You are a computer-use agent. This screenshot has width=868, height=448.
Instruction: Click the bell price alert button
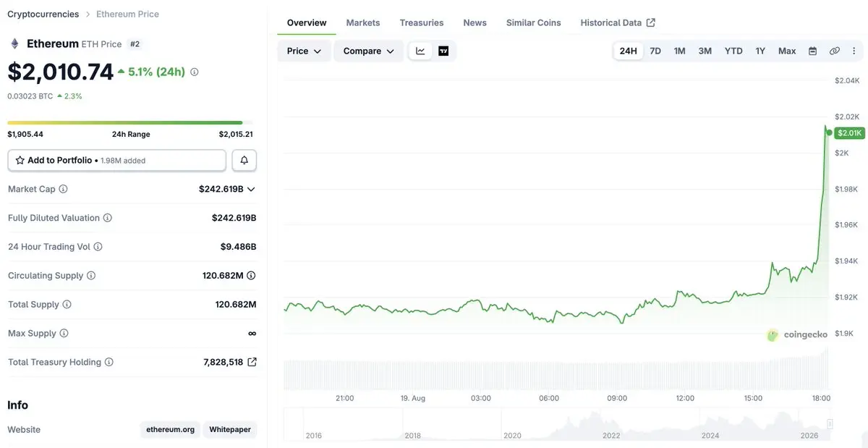tap(244, 160)
